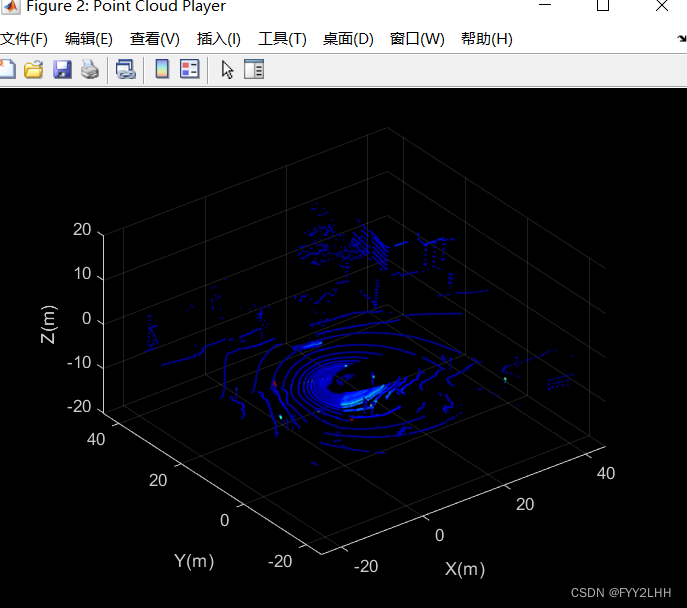Image resolution: width=687 pixels, height=608 pixels.
Task: Maximize the Point Cloud Player window
Action: click(x=603, y=5)
